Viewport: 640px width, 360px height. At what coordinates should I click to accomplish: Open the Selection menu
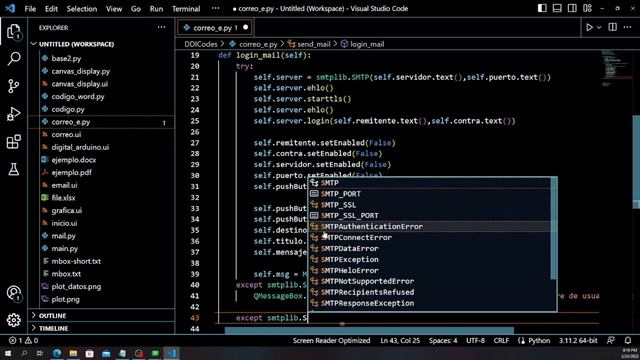click(82, 9)
